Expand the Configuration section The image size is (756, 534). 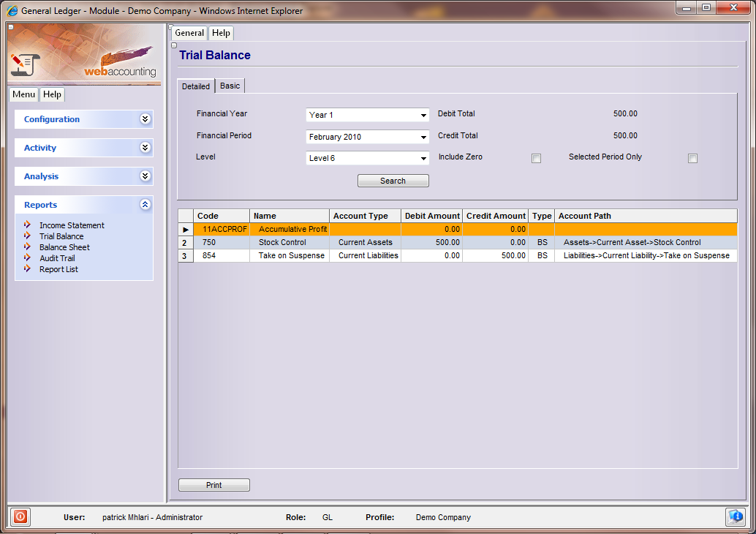click(145, 119)
